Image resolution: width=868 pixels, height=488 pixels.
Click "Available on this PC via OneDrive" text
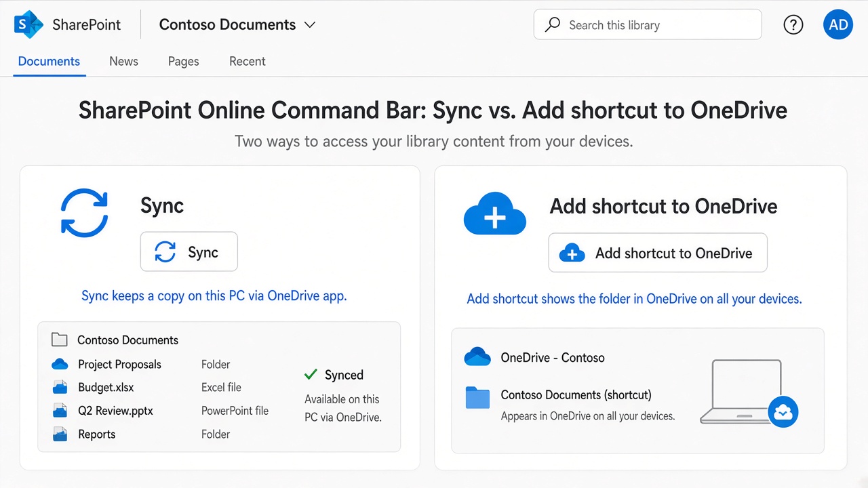(343, 408)
